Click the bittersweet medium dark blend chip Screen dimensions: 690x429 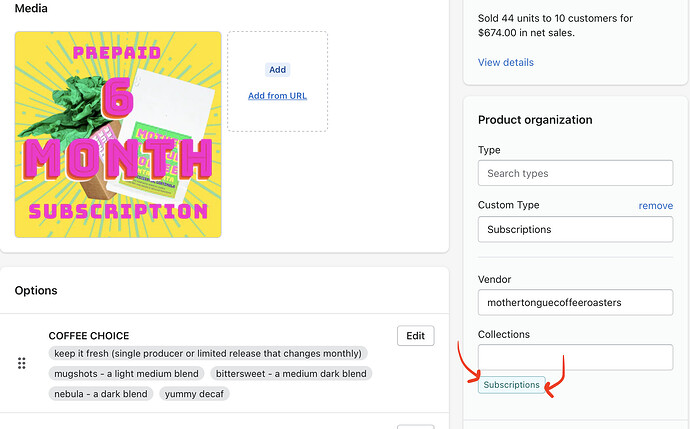[x=290, y=374]
